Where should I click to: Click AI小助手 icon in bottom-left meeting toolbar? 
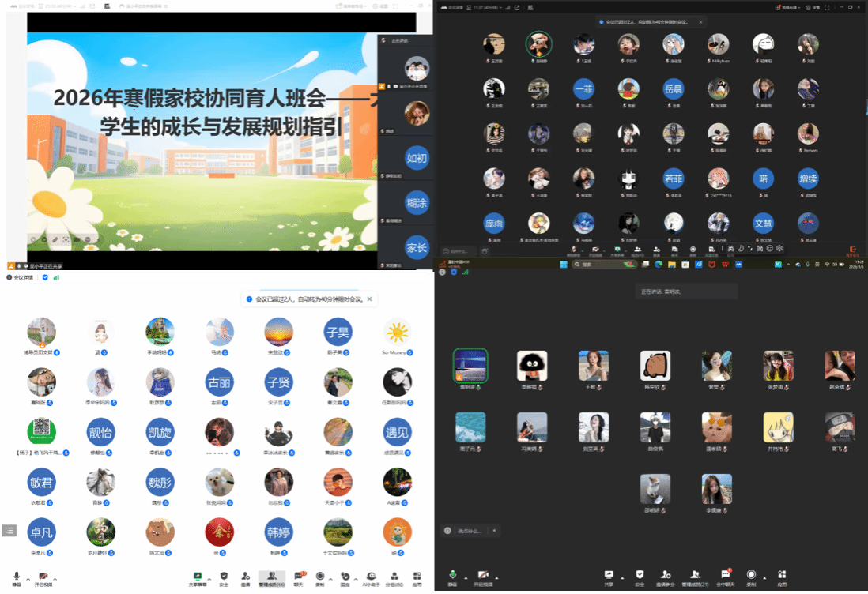click(x=370, y=577)
